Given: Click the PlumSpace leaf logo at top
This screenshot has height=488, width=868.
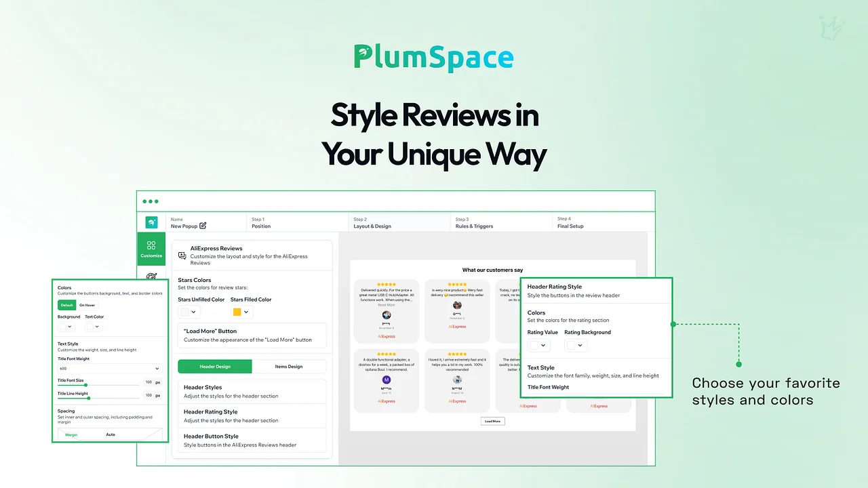Looking at the screenshot, I should 364,58.
